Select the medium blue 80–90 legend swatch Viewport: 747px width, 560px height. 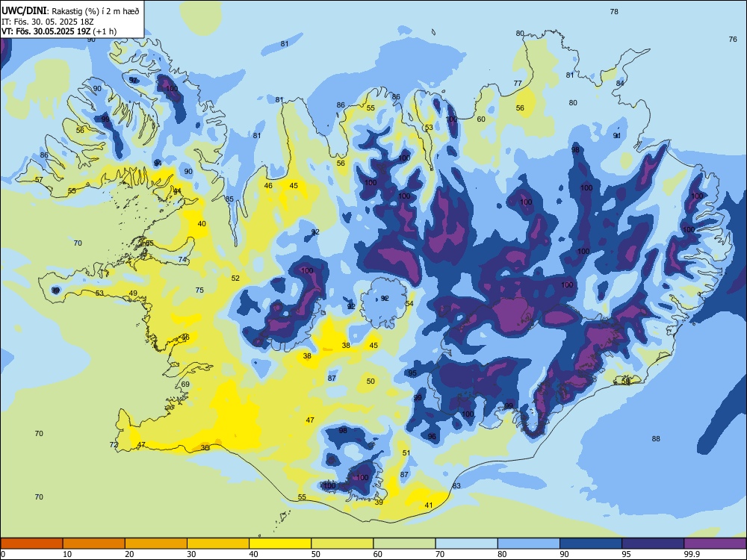click(x=529, y=544)
